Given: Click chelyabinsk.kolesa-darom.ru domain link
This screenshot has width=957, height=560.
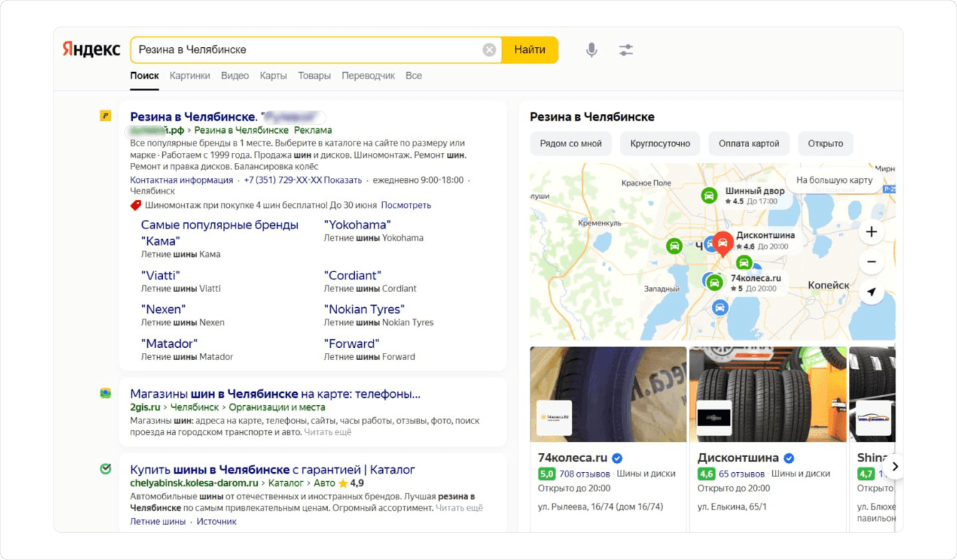Looking at the screenshot, I should click(193, 483).
